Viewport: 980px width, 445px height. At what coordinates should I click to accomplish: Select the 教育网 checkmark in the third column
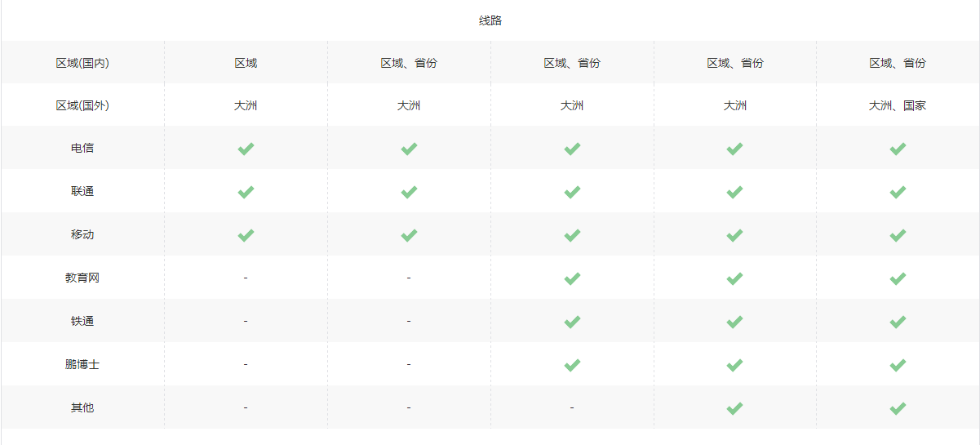click(x=572, y=278)
